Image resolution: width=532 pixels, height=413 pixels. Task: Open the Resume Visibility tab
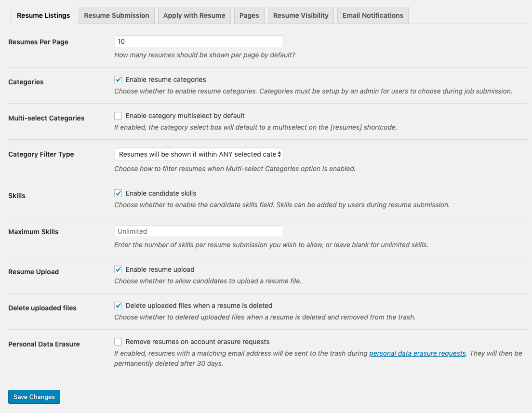point(301,15)
